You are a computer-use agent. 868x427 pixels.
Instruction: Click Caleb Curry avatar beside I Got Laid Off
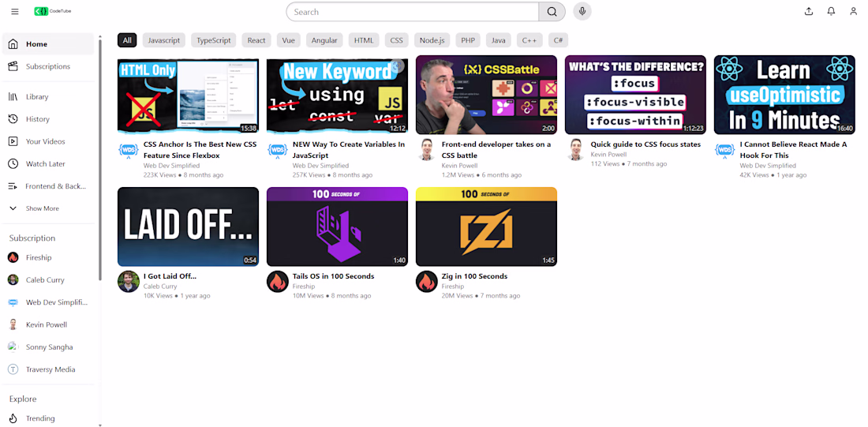(x=129, y=282)
